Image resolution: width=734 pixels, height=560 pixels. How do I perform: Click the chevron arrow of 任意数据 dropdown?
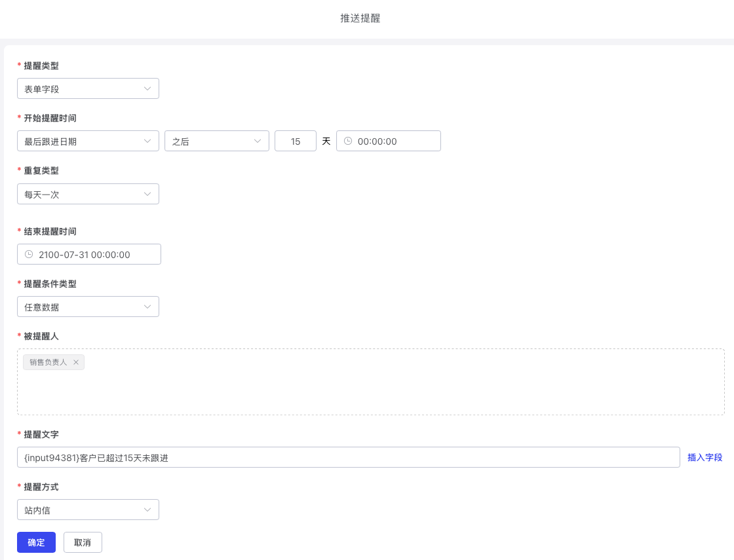click(x=147, y=307)
